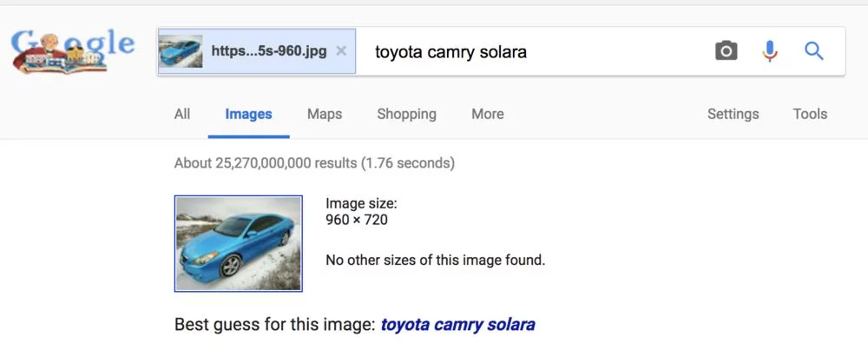Switch to the All results tab
This screenshot has width=868, height=350.
click(182, 114)
